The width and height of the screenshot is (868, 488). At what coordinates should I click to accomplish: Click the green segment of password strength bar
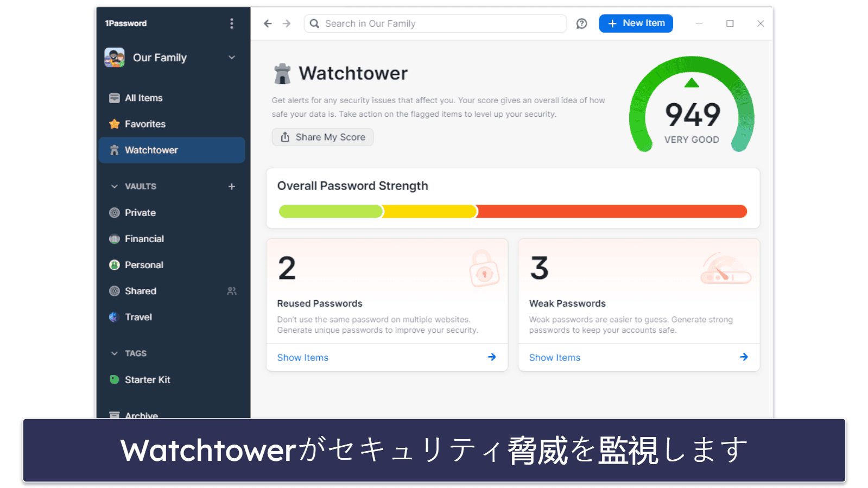331,212
